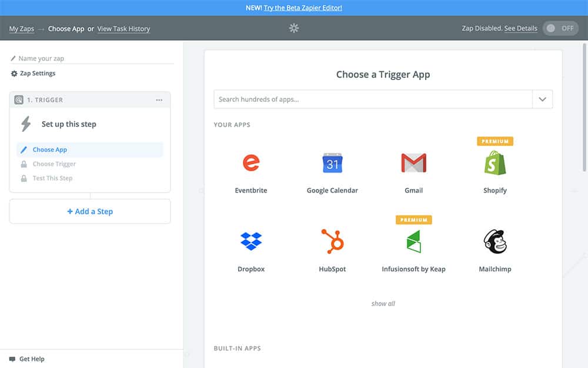Select the Shopify premium app
This screenshot has height=368, width=588.
click(495, 163)
